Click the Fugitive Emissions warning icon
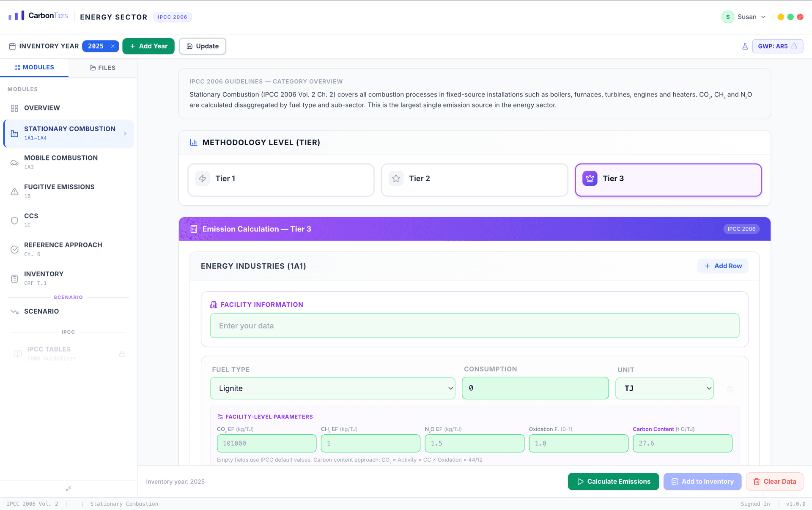Image resolution: width=812 pixels, height=510 pixels. (14, 191)
